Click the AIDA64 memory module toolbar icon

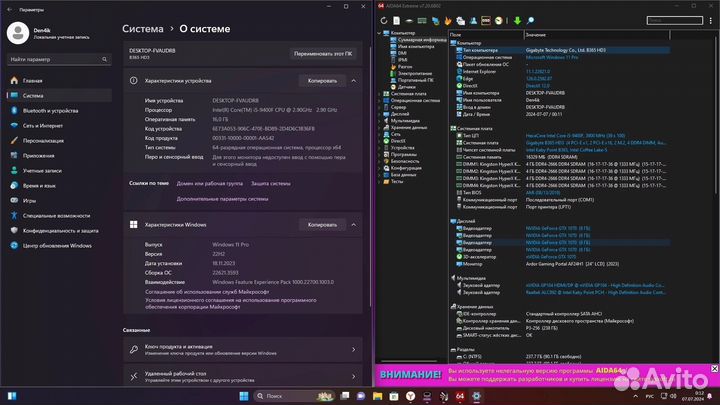[x=422, y=21]
